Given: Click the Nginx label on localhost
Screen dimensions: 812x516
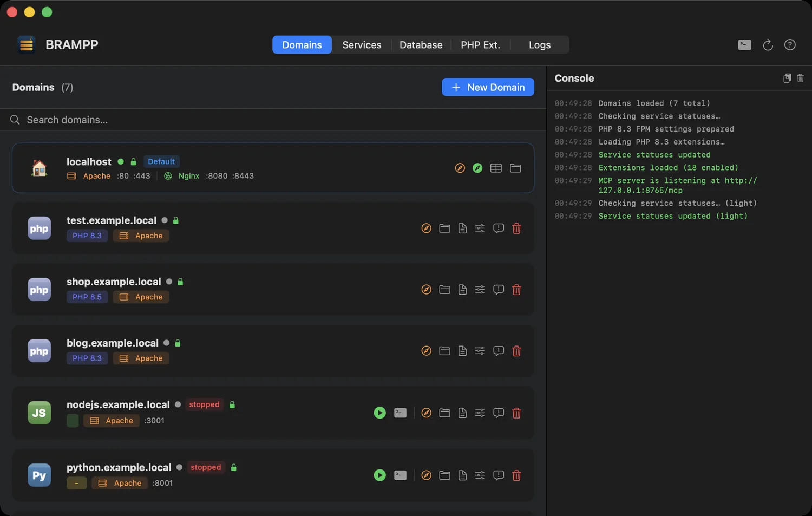Looking at the screenshot, I should [189, 176].
